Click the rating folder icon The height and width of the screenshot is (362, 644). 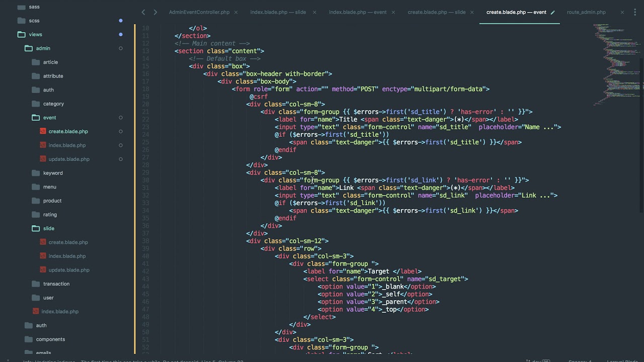(x=35, y=214)
